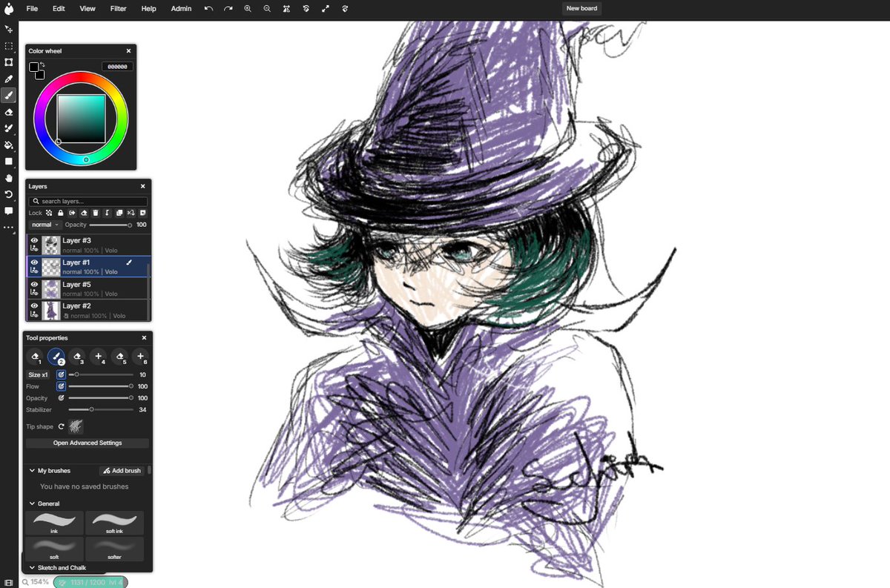Click the primary color swatch in Color wheel
This screenshot has width=890, height=588.
click(x=33, y=67)
